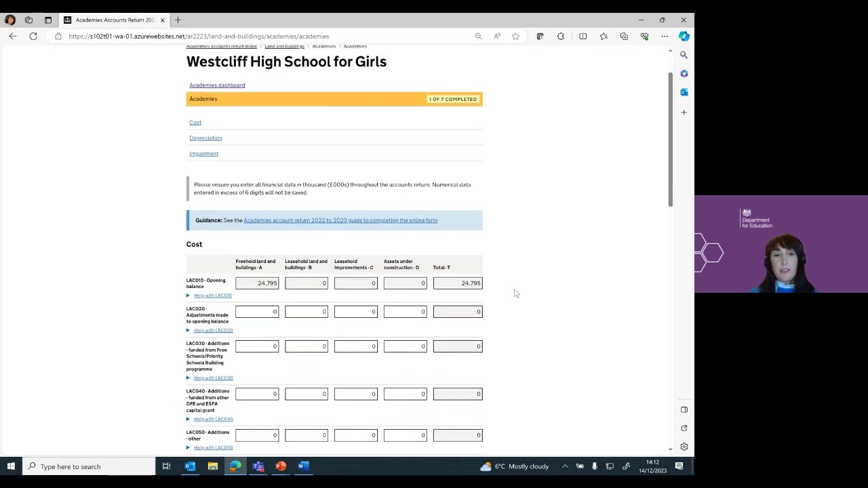Click LAC030 Leasehold improvements field

click(x=356, y=346)
